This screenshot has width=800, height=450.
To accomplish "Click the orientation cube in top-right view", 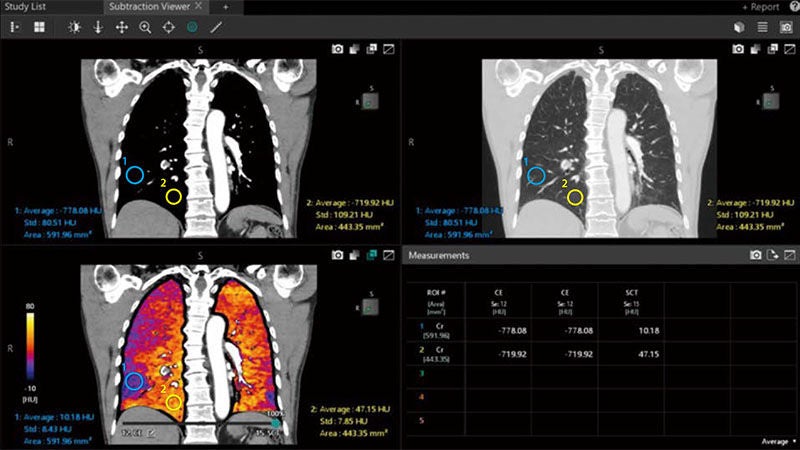I will 770,102.
